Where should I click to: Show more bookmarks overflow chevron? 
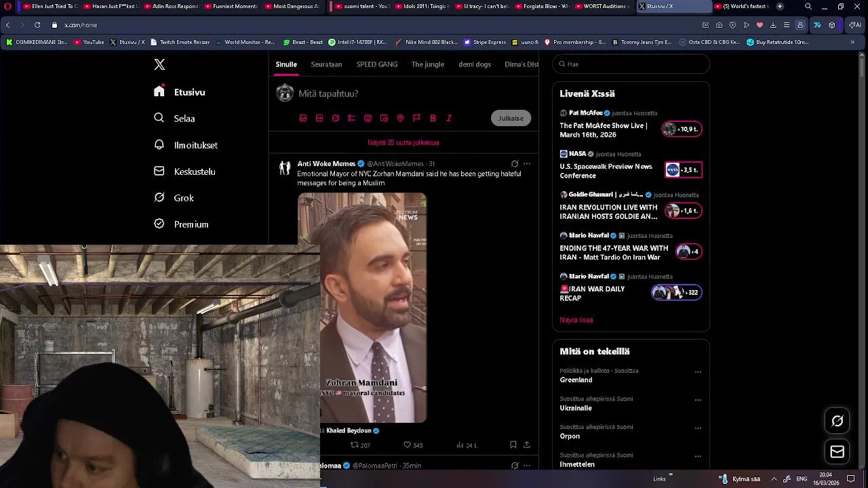852,42
